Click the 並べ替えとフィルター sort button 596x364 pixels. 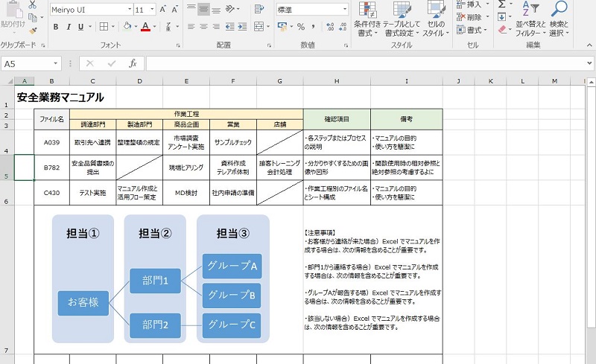point(530,19)
